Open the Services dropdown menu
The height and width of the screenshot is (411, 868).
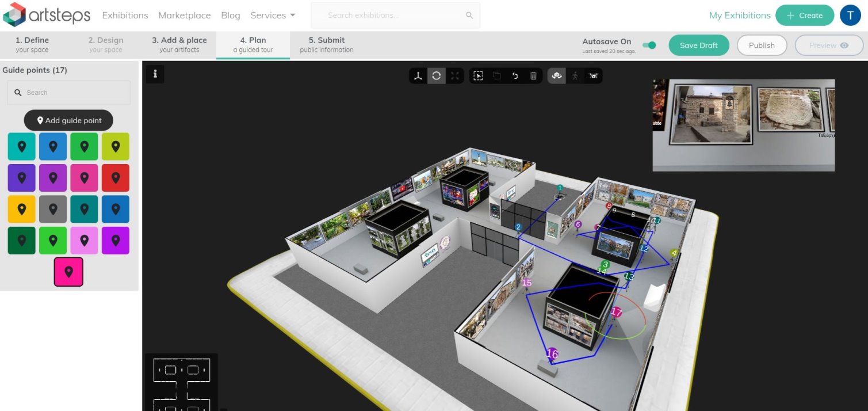point(273,16)
